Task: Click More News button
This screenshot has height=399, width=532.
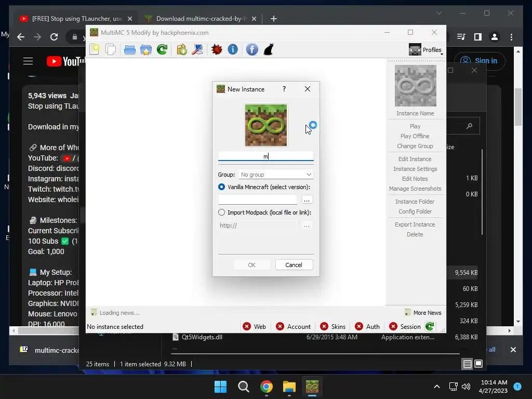Action: pyautogui.click(x=423, y=313)
